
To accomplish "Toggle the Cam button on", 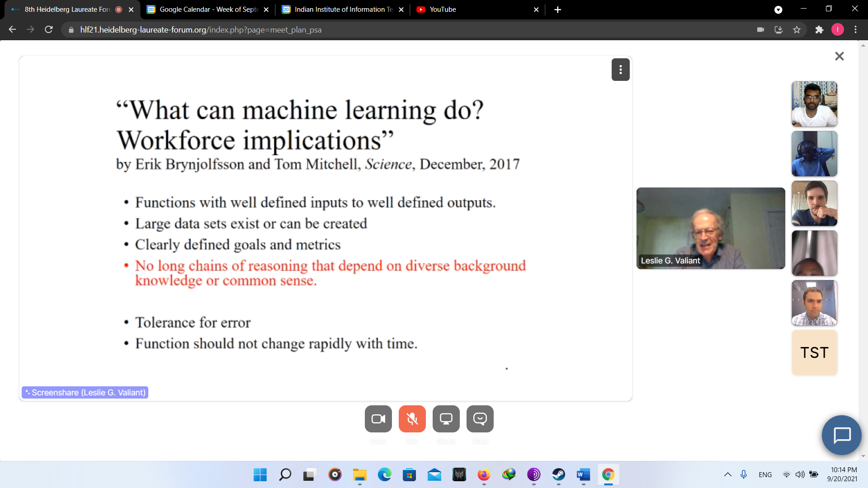I will [x=378, y=419].
